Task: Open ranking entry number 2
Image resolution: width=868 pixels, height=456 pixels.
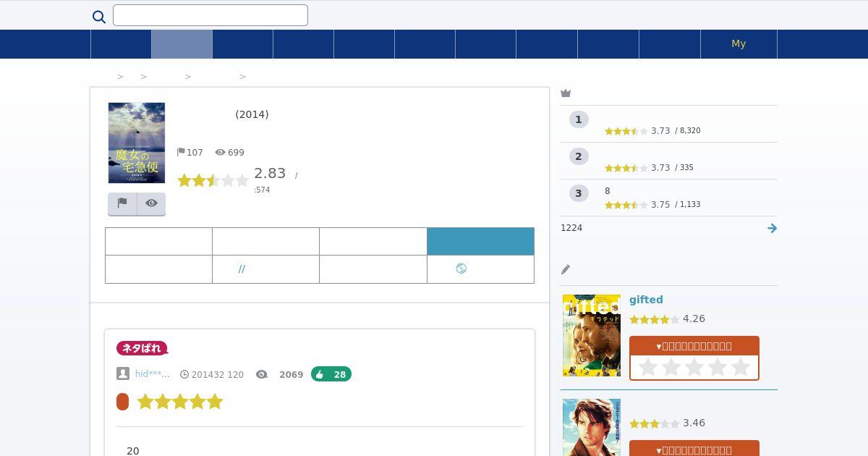Action: (669, 161)
